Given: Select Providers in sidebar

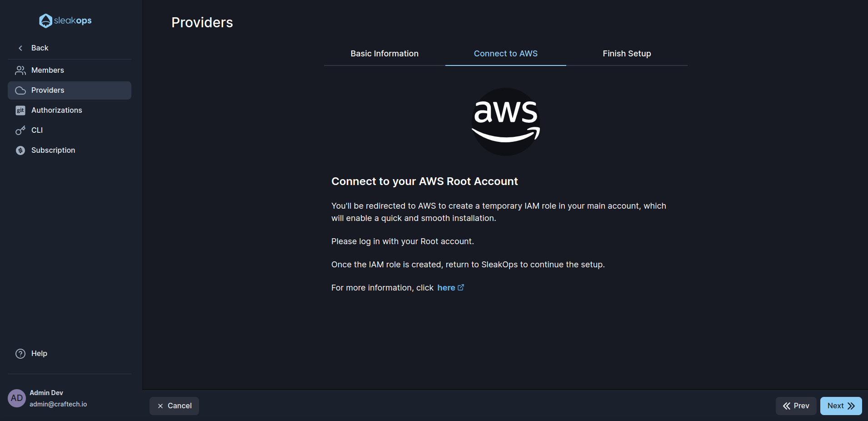Looking at the screenshot, I should pyautogui.click(x=70, y=90).
